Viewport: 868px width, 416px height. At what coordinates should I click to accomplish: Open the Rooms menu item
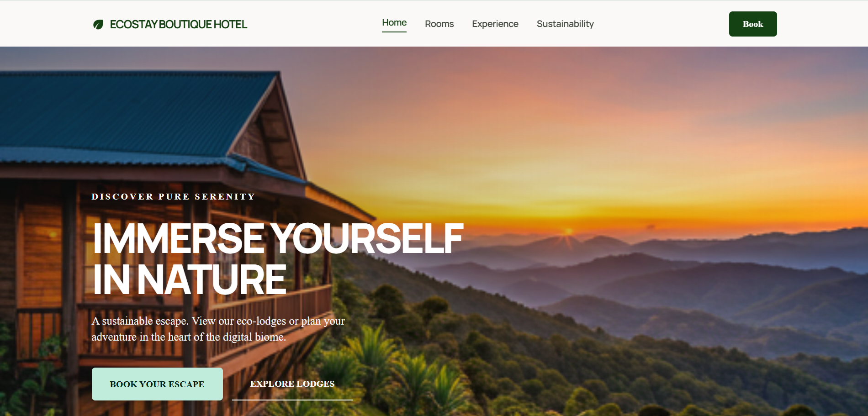pos(439,24)
